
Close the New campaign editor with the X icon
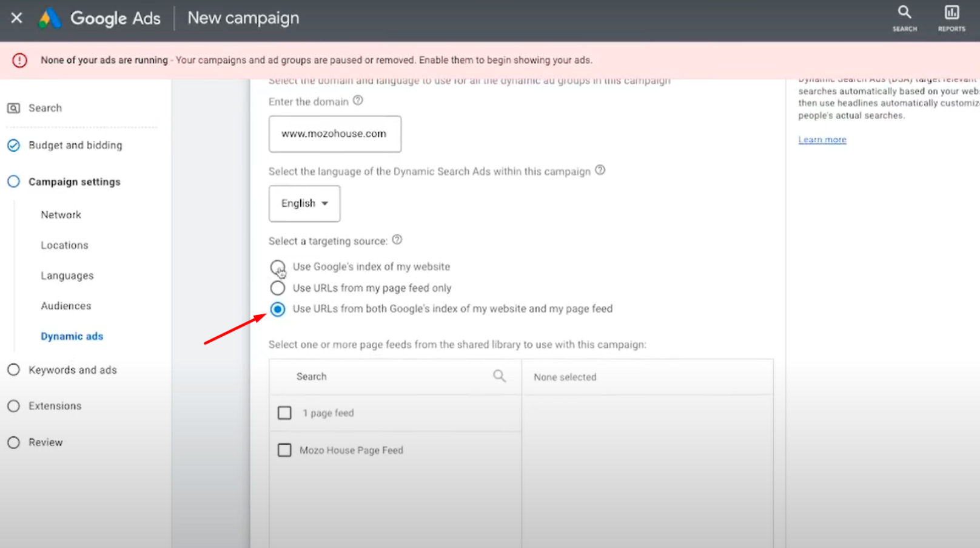pos(16,18)
